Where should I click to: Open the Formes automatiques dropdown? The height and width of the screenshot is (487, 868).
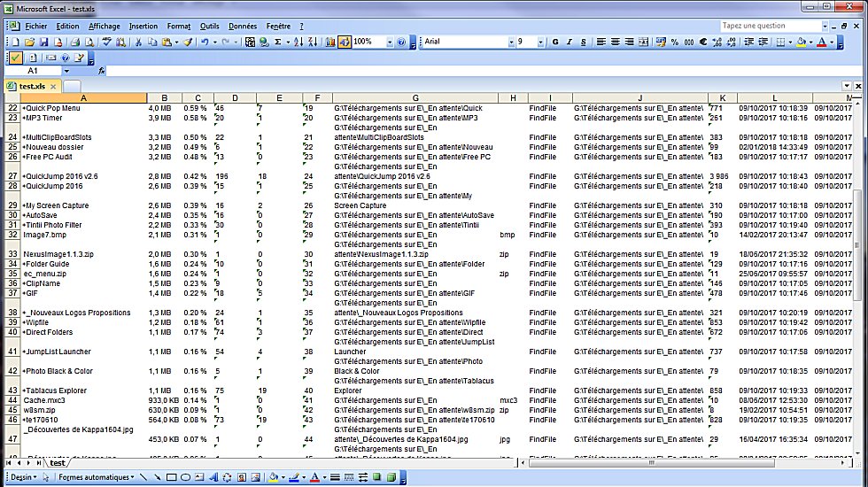[97, 477]
